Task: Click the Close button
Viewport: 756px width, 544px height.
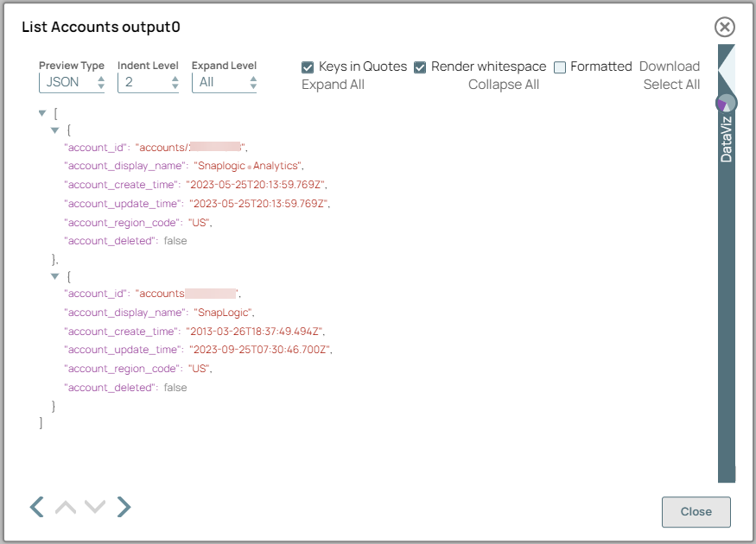Action: tap(696, 512)
